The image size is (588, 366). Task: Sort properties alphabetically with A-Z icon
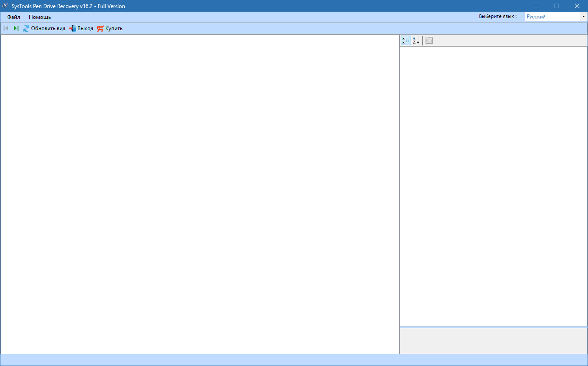[x=416, y=41]
